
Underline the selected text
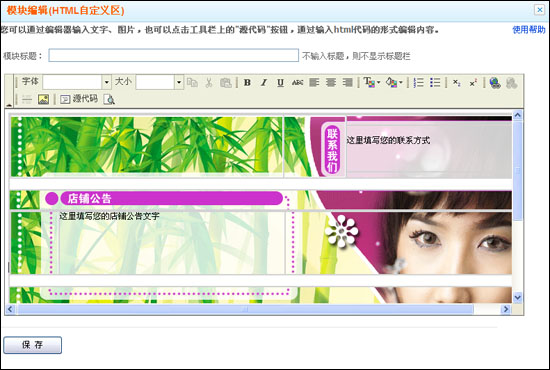pos(280,83)
